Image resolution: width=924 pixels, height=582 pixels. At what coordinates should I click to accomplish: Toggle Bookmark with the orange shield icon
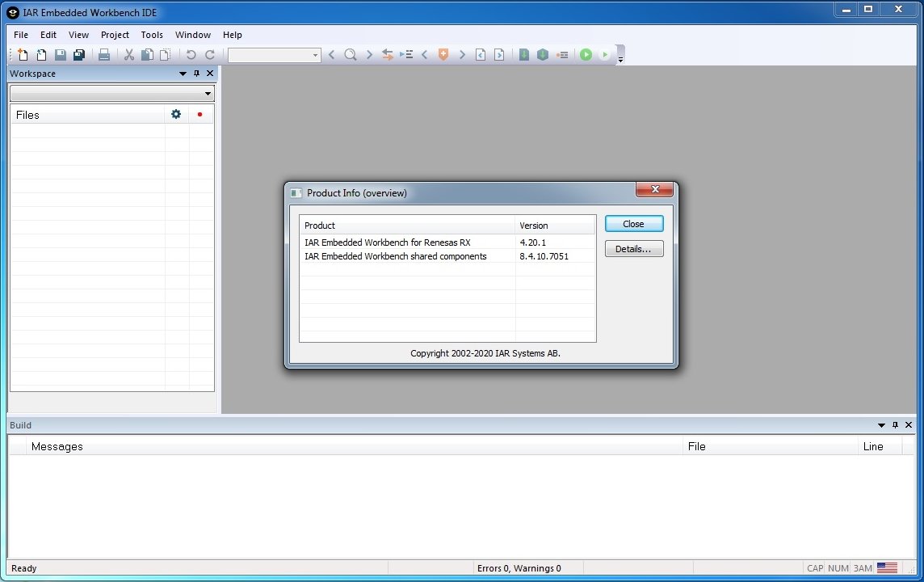(443, 55)
